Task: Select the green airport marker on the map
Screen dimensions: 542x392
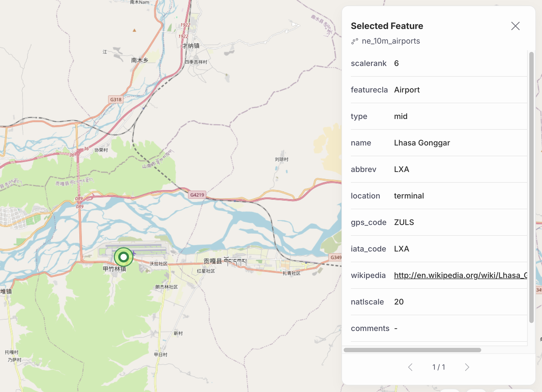Action: coord(123,257)
